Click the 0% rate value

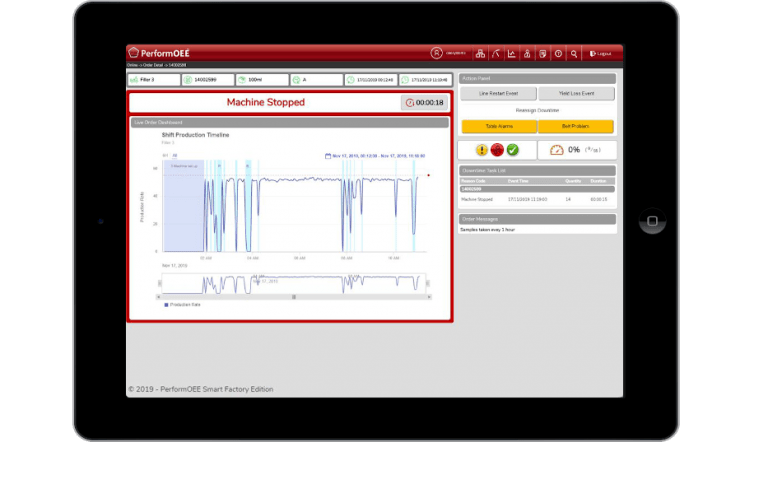pos(574,150)
